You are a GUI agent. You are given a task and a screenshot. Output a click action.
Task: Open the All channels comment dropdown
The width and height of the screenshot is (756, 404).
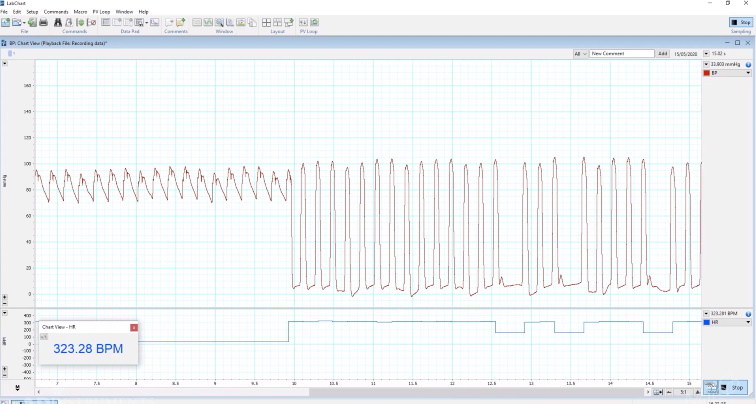[x=580, y=54]
